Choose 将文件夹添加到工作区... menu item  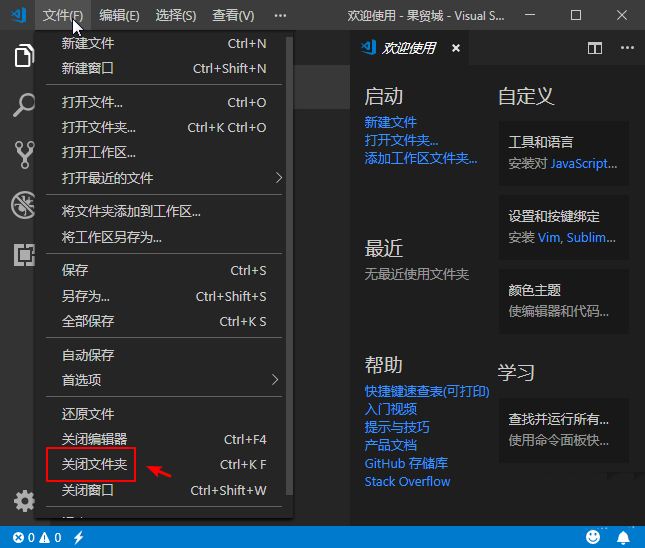[x=164, y=211]
